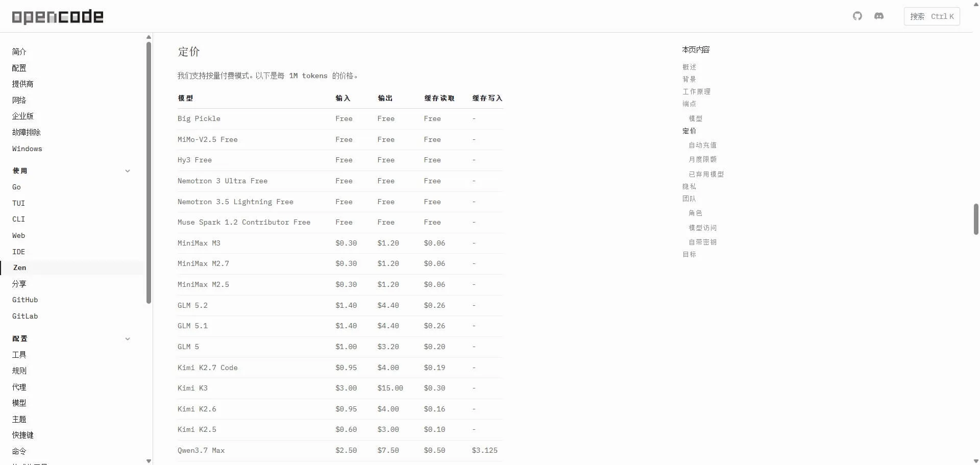Go to 网络 sidebar page

click(x=19, y=100)
